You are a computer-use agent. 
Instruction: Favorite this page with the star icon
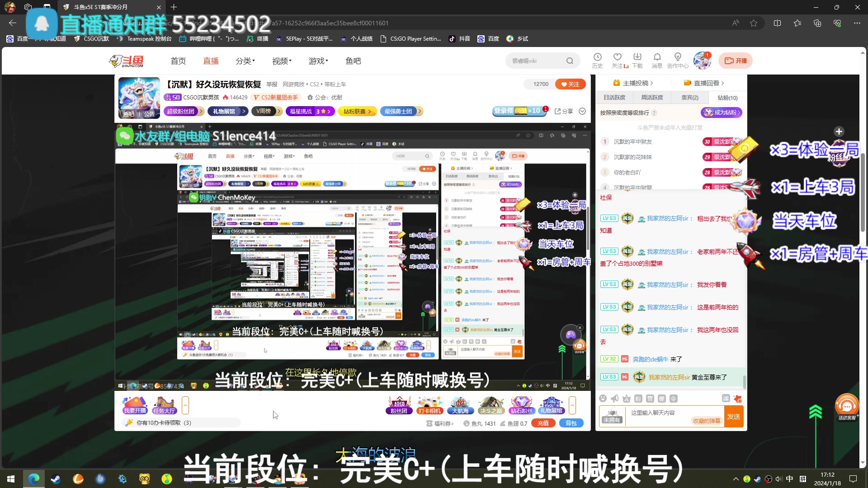pyautogui.click(x=754, y=23)
